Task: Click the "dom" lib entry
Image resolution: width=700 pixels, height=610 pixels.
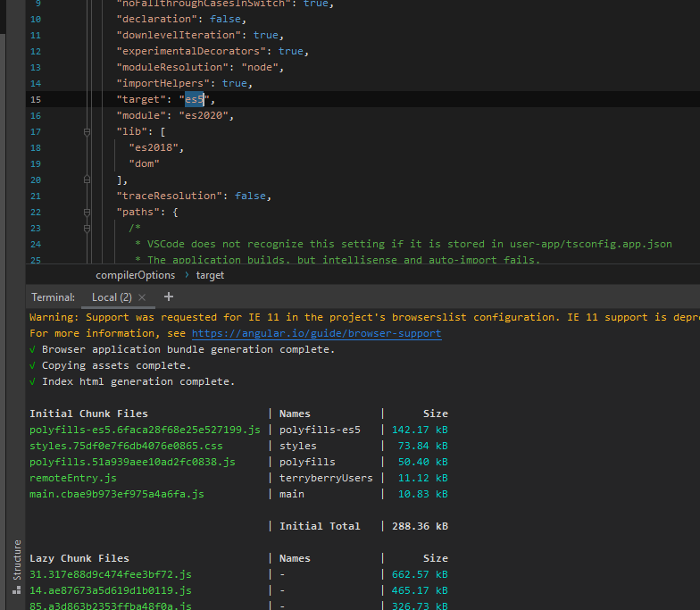Action: click(x=145, y=164)
